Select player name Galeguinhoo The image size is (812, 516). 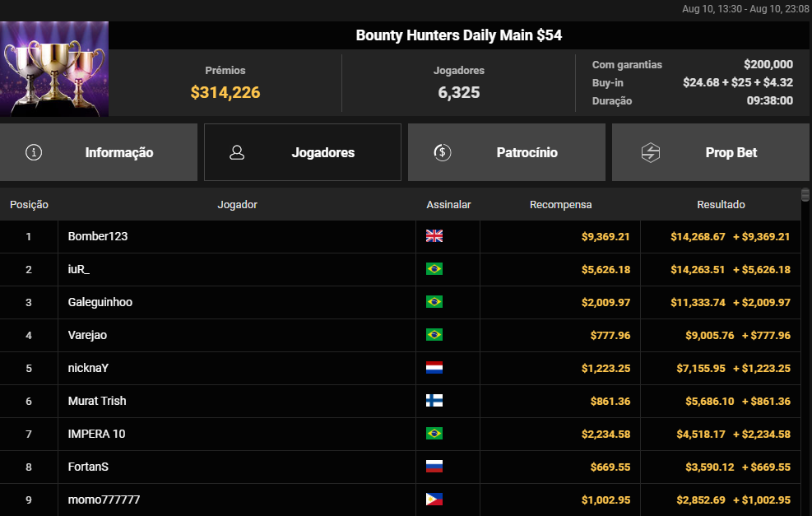click(x=100, y=302)
